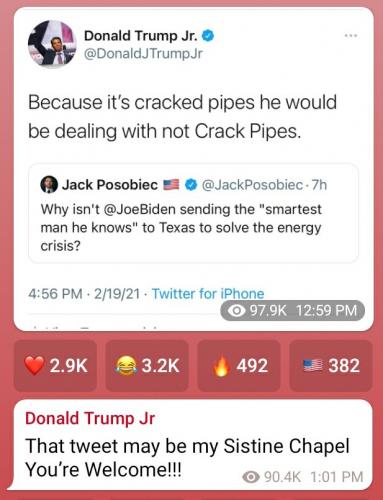
Task: Tap the US flag emoji next to Jack Posobiec
Action: 171,184
